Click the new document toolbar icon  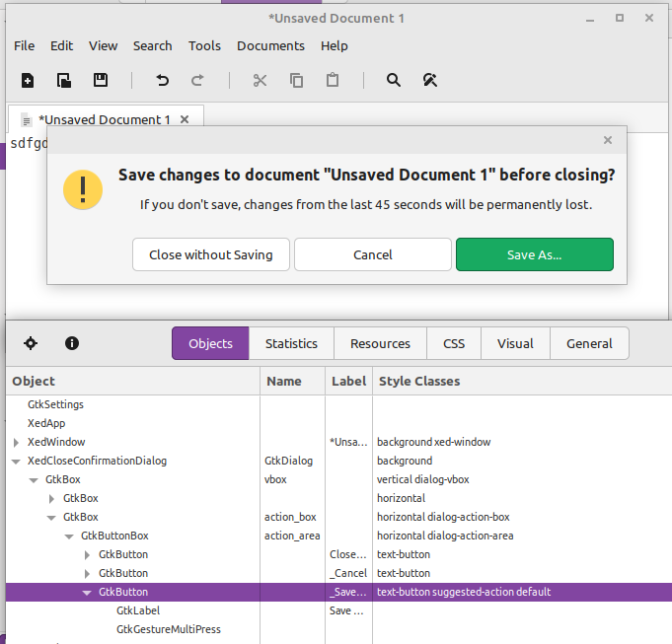click(28, 81)
